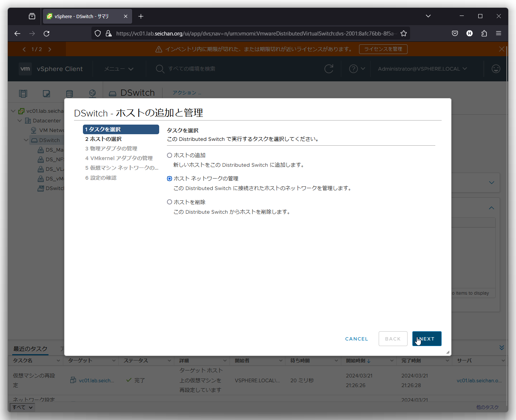This screenshot has height=420, width=516.
Task: Open the すべて task filter dropdown
Action: [x=23, y=407]
